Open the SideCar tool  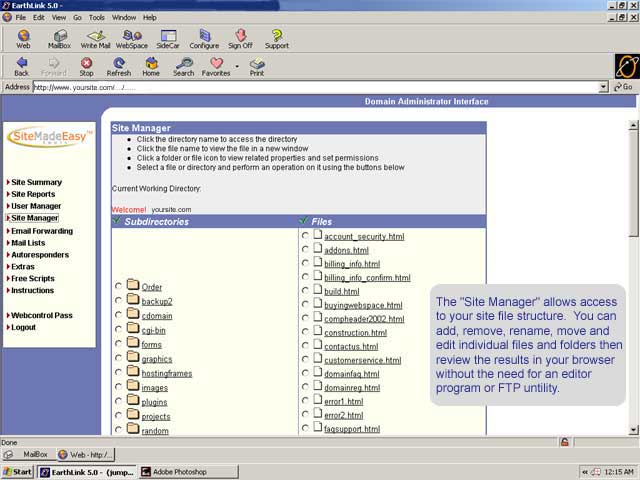[168, 38]
